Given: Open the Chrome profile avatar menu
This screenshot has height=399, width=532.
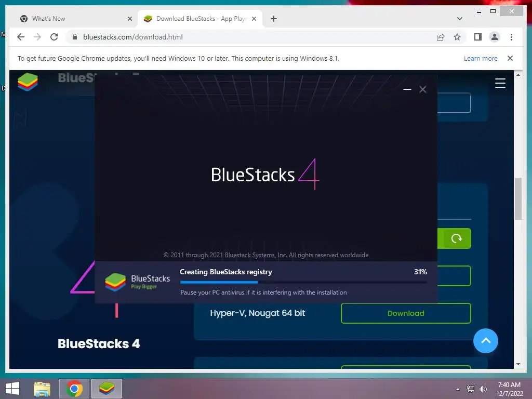Looking at the screenshot, I should (x=495, y=37).
